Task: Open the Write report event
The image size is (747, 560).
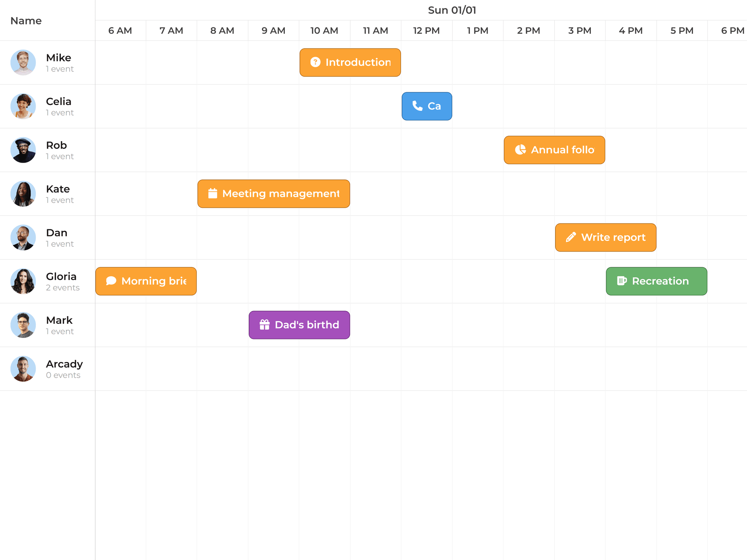Action: coord(605,237)
